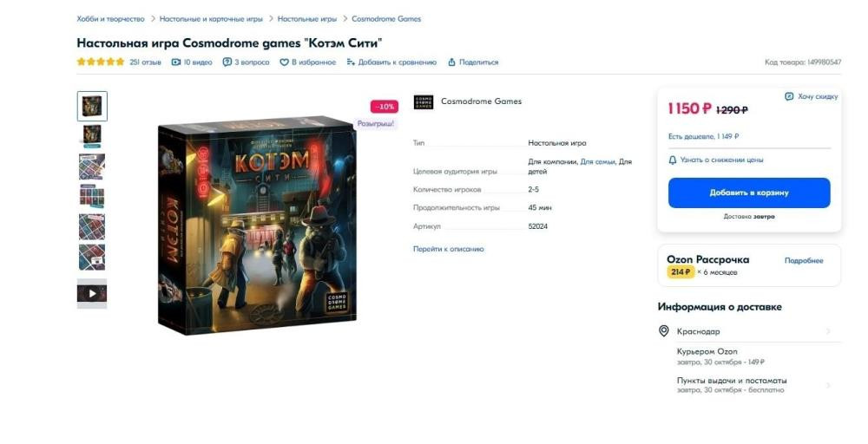Click the 3 вопроса question bubble icon
Image resolution: width=868 pixels, height=444 pixels.
[227, 62]
